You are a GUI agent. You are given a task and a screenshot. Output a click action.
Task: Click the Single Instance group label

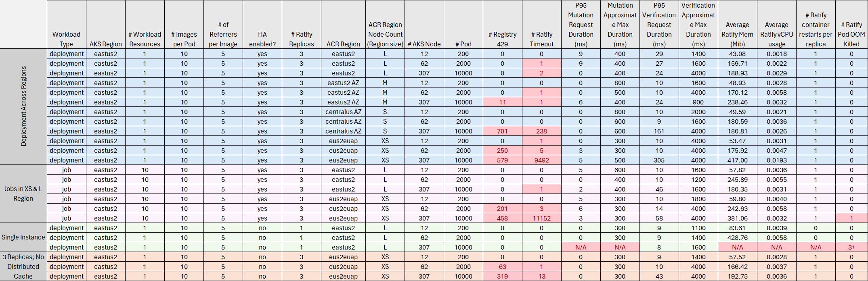click(x=23, y=237)
